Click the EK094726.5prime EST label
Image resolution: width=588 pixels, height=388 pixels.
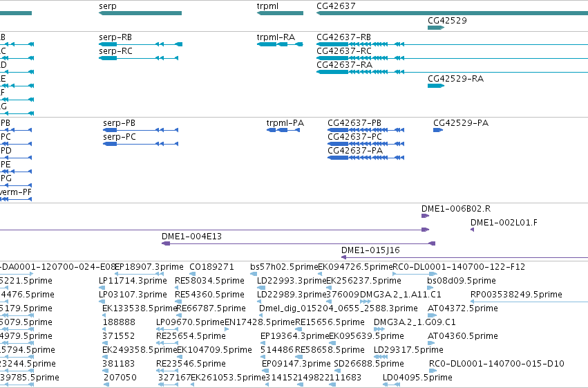354,267
